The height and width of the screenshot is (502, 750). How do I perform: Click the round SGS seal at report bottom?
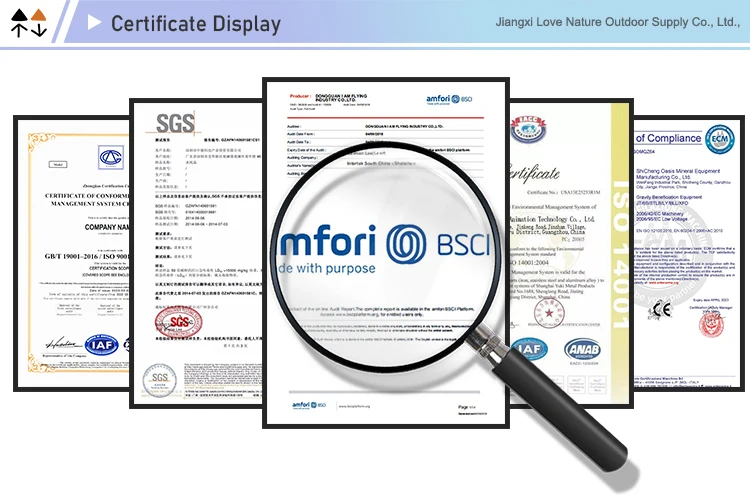coord(159,381)
